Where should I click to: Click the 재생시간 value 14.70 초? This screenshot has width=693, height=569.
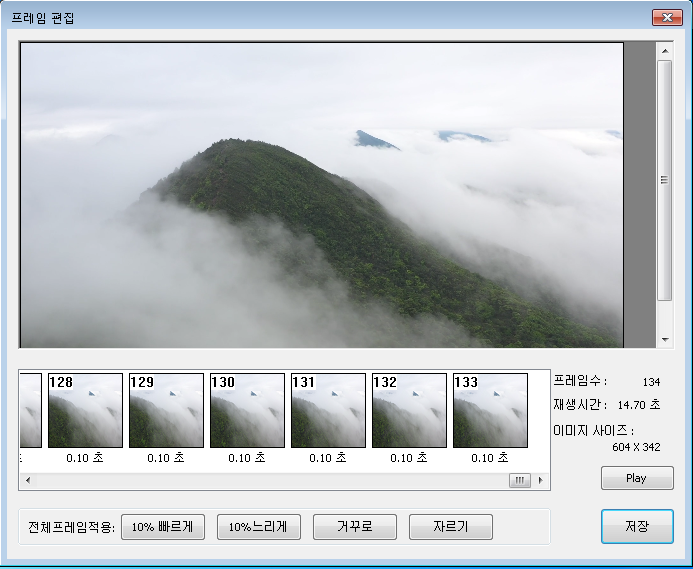point(639,405)
